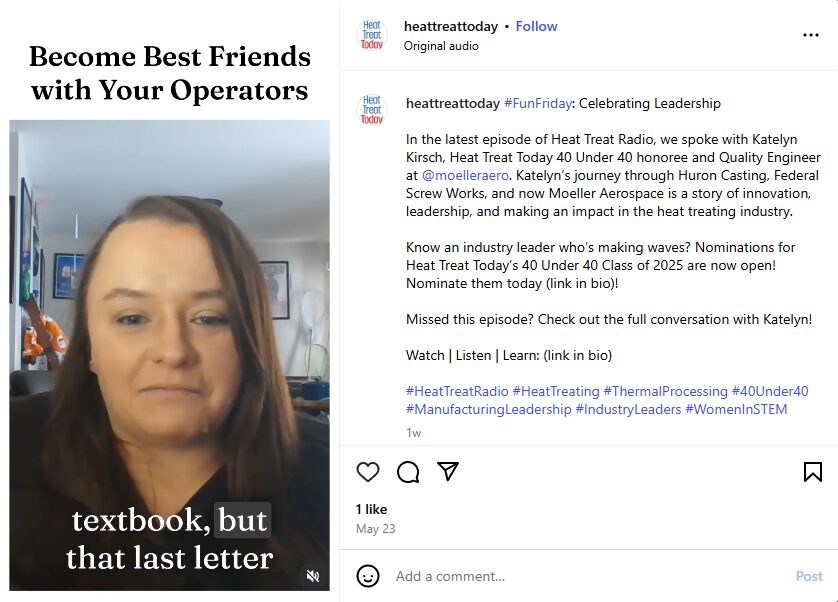
Task: Open the #HeatTreatRadio hashtag
Action: tap(457, 391)
